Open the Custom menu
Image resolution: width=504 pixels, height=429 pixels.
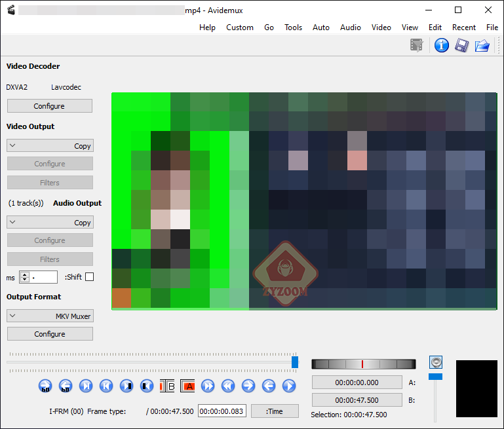pyautogui.click(x=240, y=28)
